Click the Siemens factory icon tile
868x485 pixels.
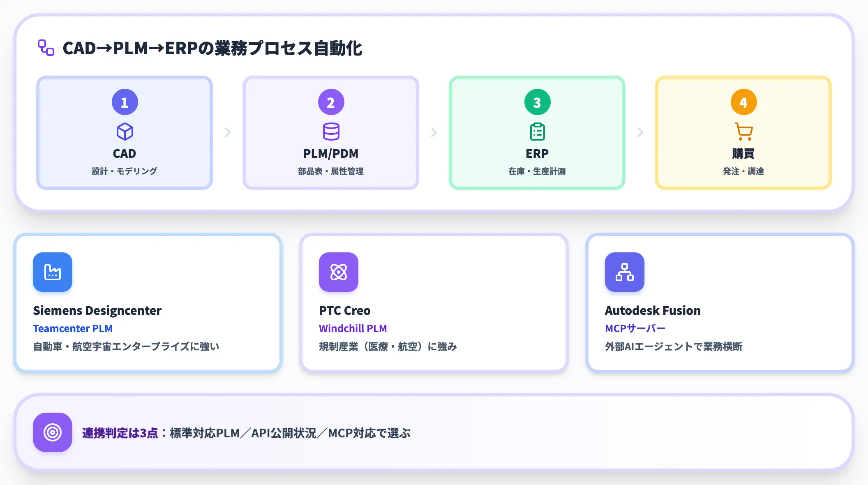[x=53, y=272]
